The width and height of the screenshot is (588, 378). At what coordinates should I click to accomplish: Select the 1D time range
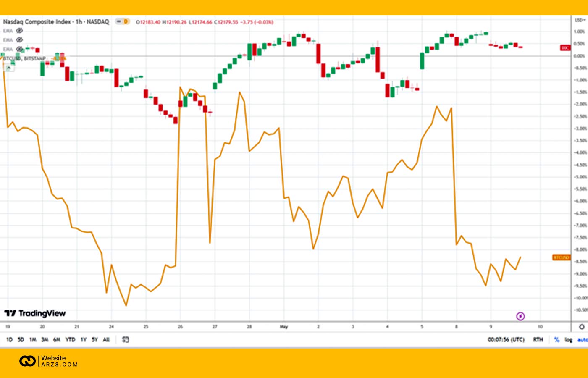pos(9,339)
